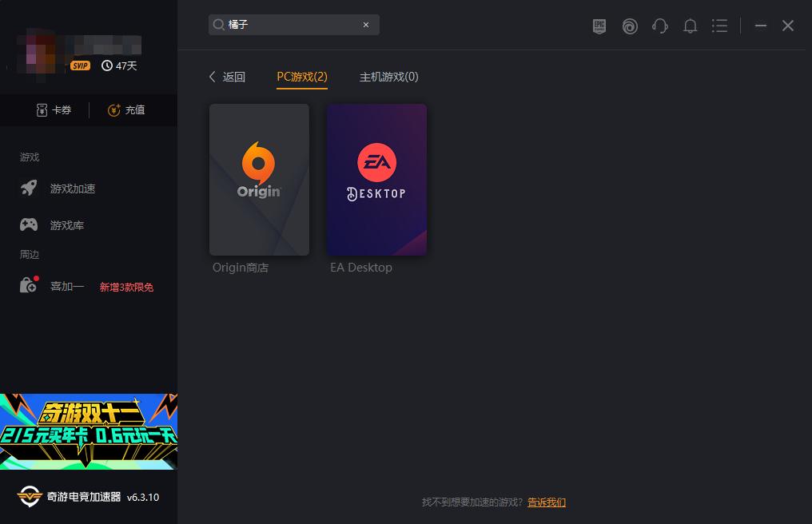Click the search magnifier icon

[218, 25]
